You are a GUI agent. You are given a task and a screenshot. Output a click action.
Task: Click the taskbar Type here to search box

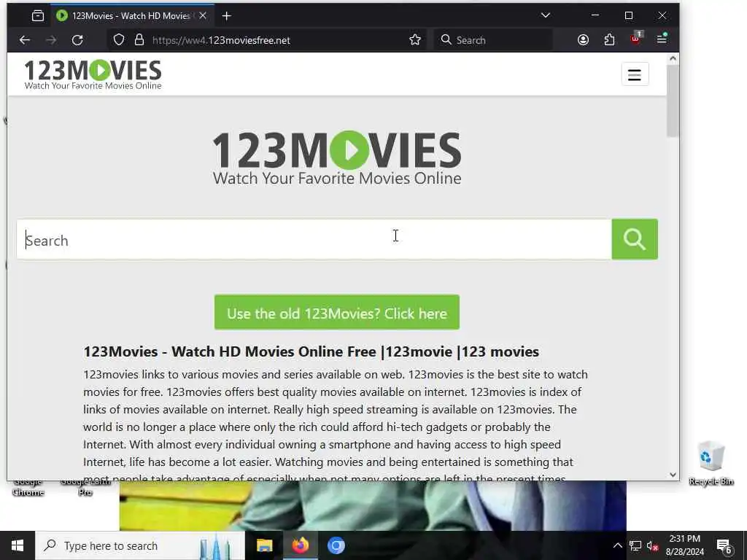(x=140, y=545)
